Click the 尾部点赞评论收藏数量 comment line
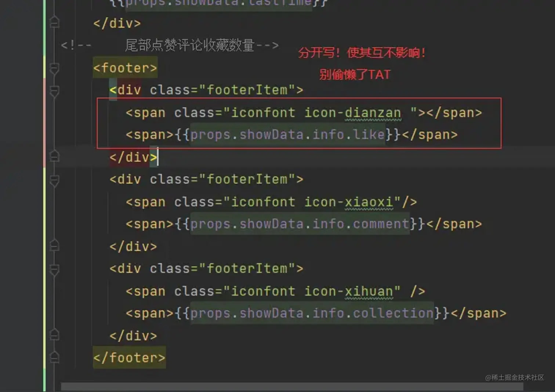 click(x=170, y=45)
